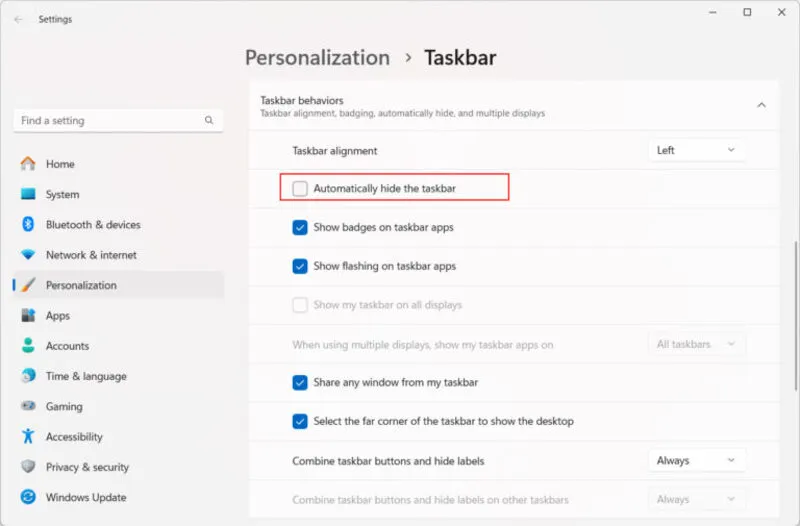The image size is (800, 526).
Task: Select the Bluetooth & devices icon
Action: (28, 225)
